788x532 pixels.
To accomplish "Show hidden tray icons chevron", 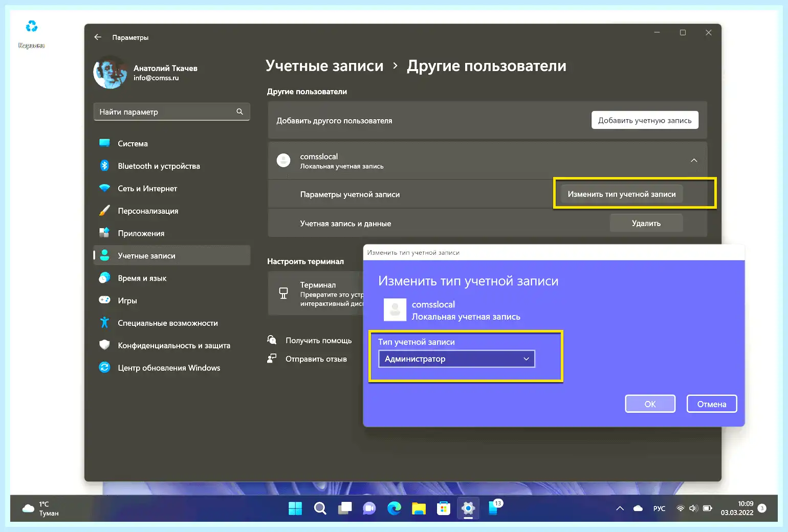I will pos(620,508).
